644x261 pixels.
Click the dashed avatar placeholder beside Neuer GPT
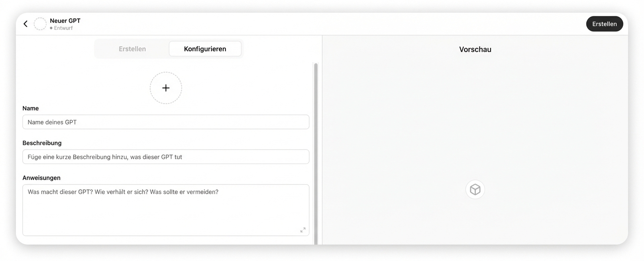coord(40,24)
